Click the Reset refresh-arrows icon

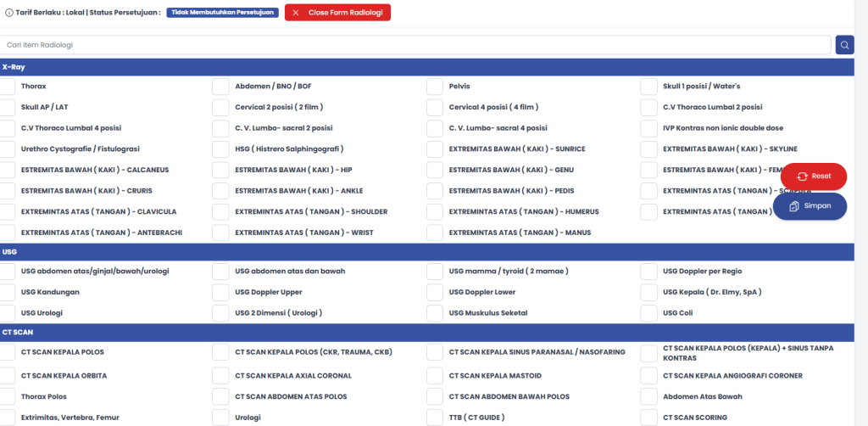click(800, 177)
